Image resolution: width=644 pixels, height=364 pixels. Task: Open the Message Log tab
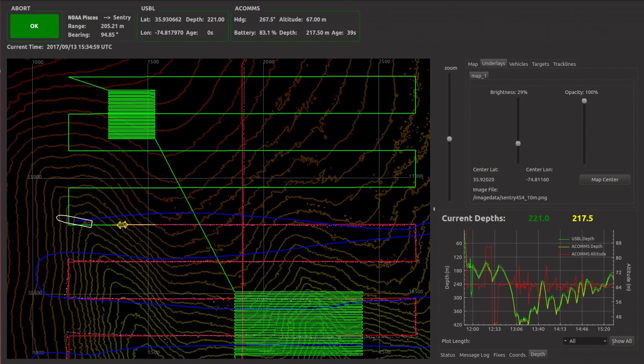point(474,355)
